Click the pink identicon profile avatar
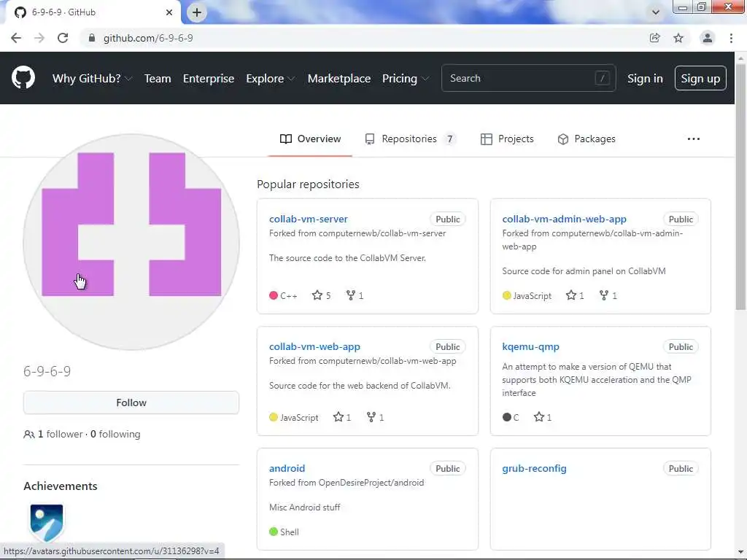The width and height of the screenshot is (747, 560). pyautogui.click(x=131, y=242)
